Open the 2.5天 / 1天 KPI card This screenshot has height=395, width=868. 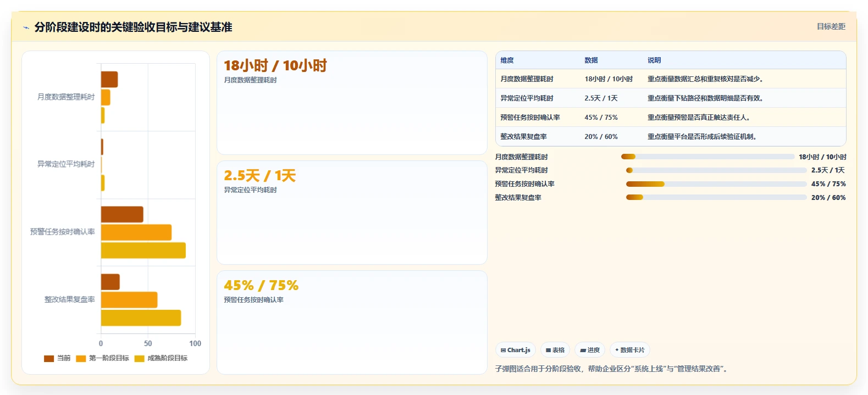pyautogui.click(x=352, y=213)
